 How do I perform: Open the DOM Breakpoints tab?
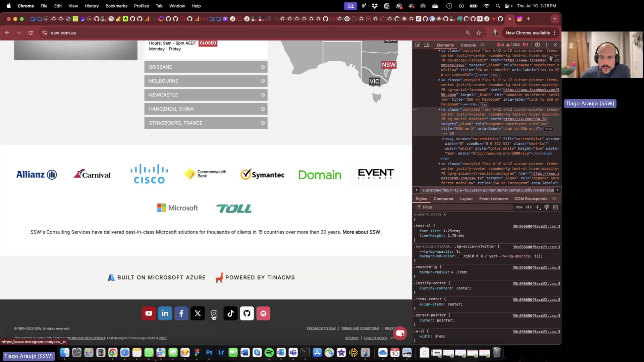point(531,199)
